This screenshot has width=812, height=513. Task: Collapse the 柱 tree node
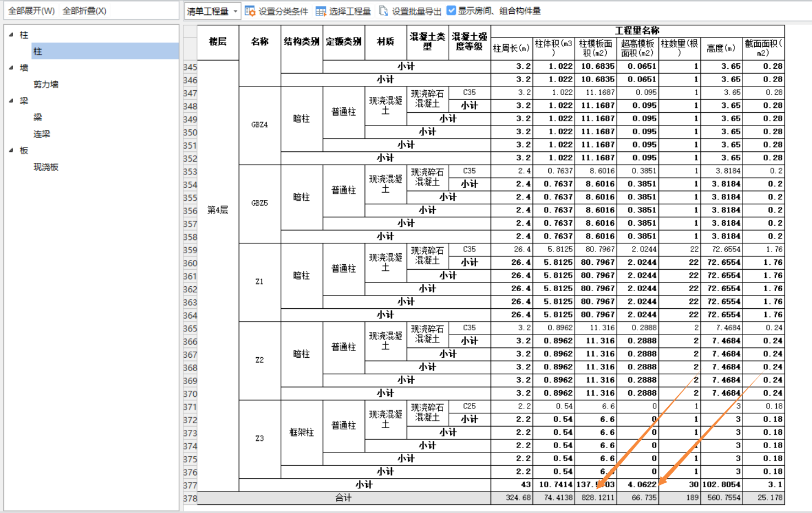click(11, 35)
